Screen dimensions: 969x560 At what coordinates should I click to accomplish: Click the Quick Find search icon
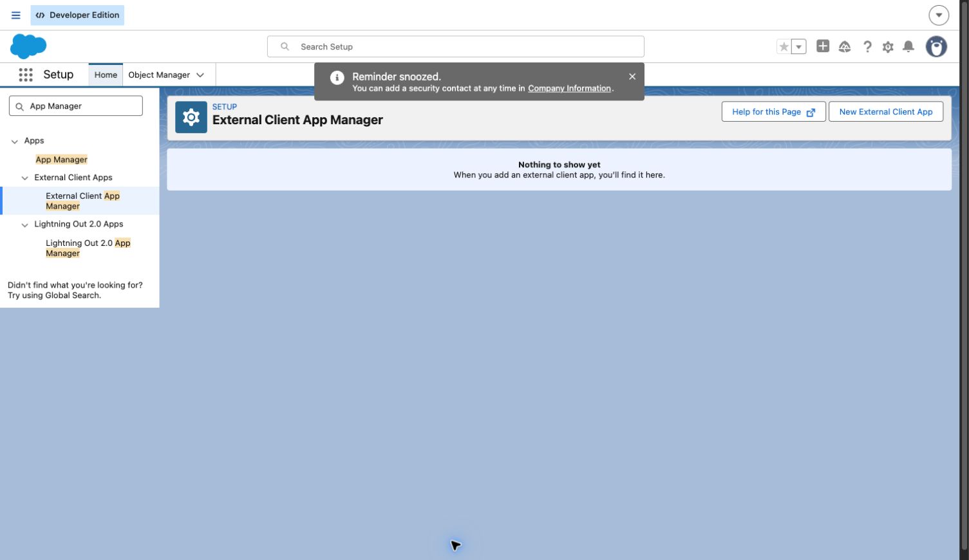(19, 106)
